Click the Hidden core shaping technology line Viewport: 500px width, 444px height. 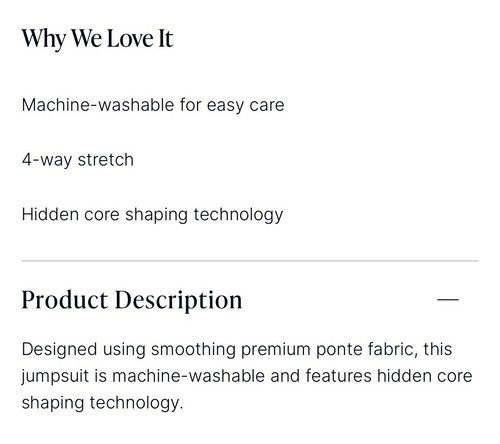[152, 215]
